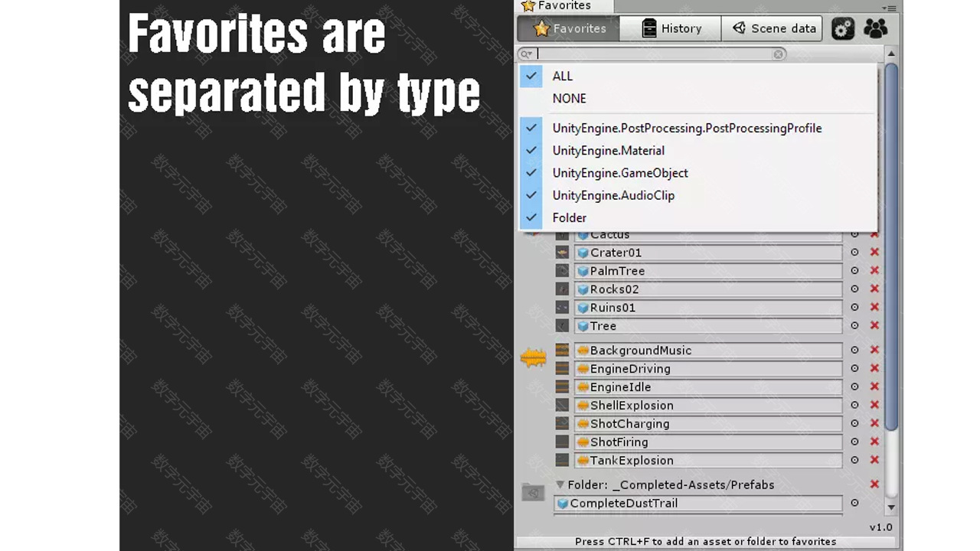Screen dimensions: 980x551
Task: Select the Tree favorite
Action: tap(708, 326)
